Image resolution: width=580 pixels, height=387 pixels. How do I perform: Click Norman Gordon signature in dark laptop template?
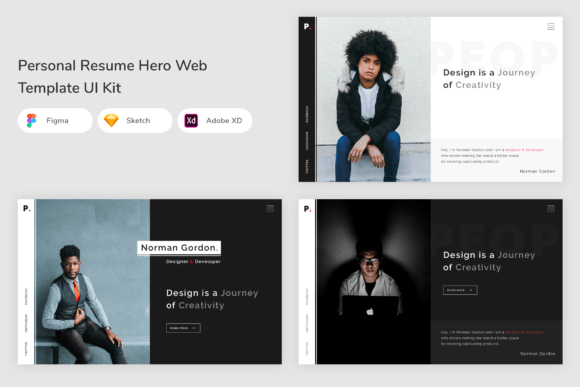(x=538, y=354)
